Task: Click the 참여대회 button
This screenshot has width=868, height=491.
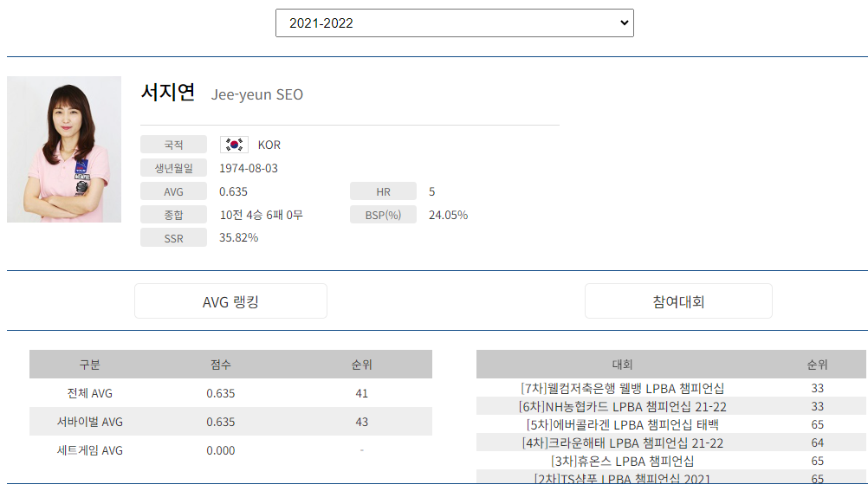Action: click(x=678, y=301)
